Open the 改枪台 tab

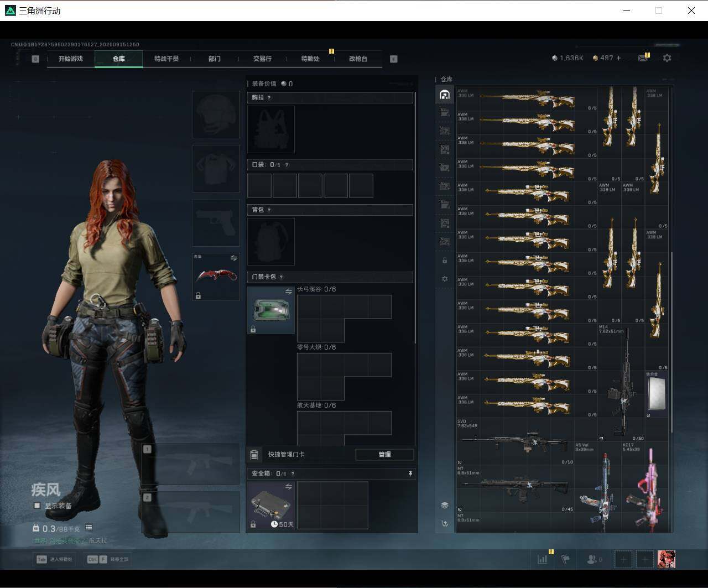click(x=358, y=59)
